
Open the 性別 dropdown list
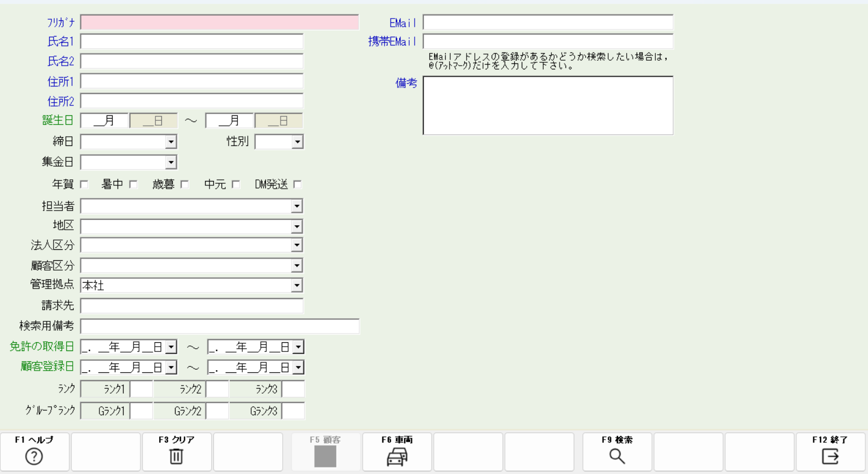pos(297,142)
